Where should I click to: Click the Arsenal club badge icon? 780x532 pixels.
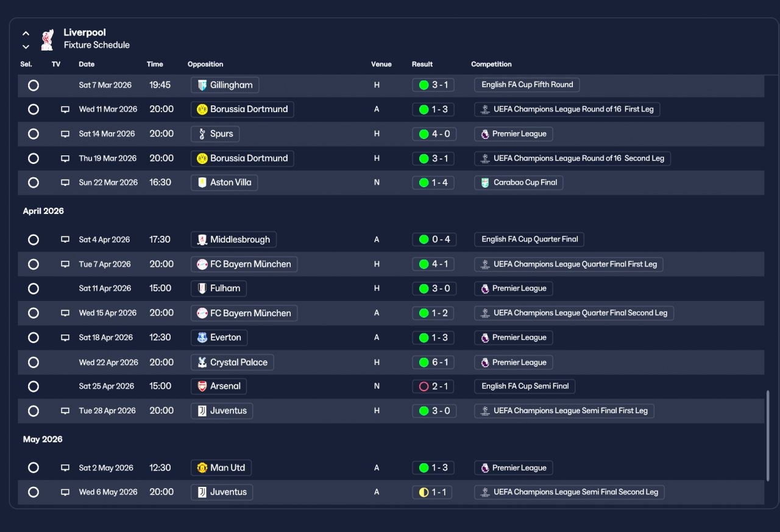(x=202, y=386)
